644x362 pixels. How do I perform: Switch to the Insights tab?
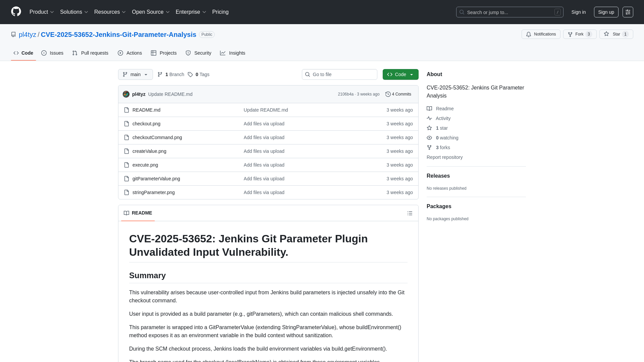click(233, 53)
